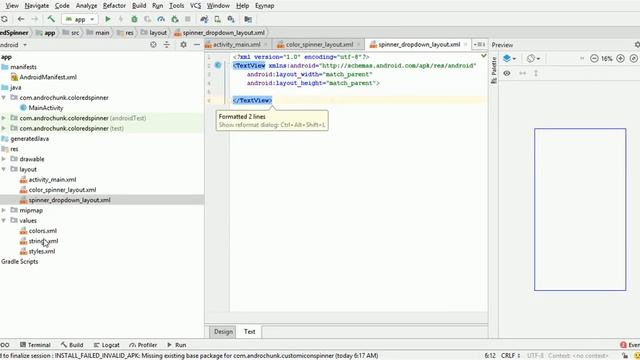Open the AVD Manager icon

pos(218,19)
